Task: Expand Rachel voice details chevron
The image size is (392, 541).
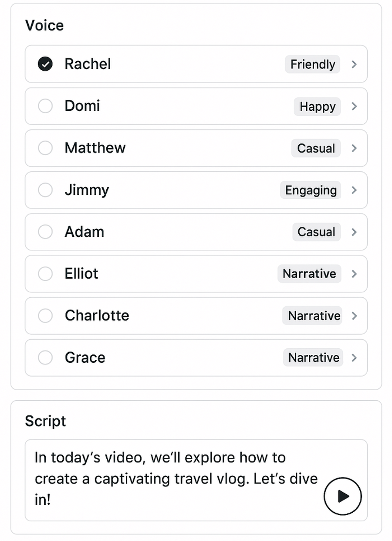Action: point(354,64)
